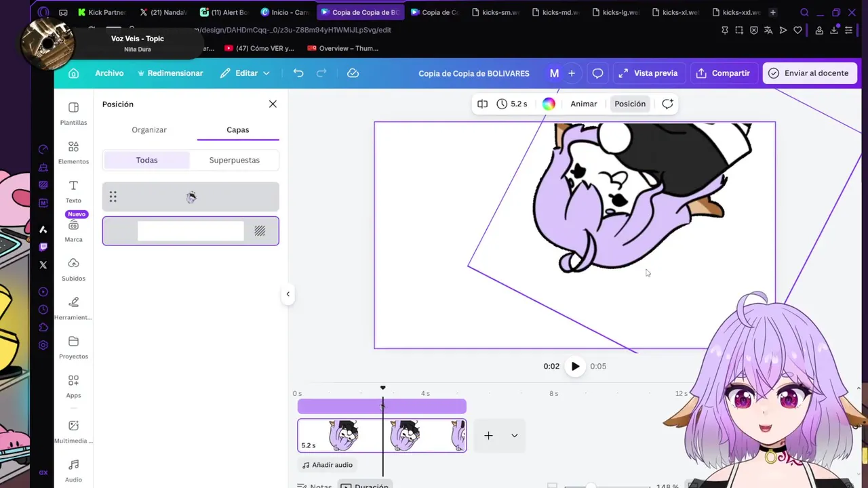Click design title Copia de Copia de BOLIVARES
The height and width of the screenshot is (488, 868).
(x=474, y=73)
